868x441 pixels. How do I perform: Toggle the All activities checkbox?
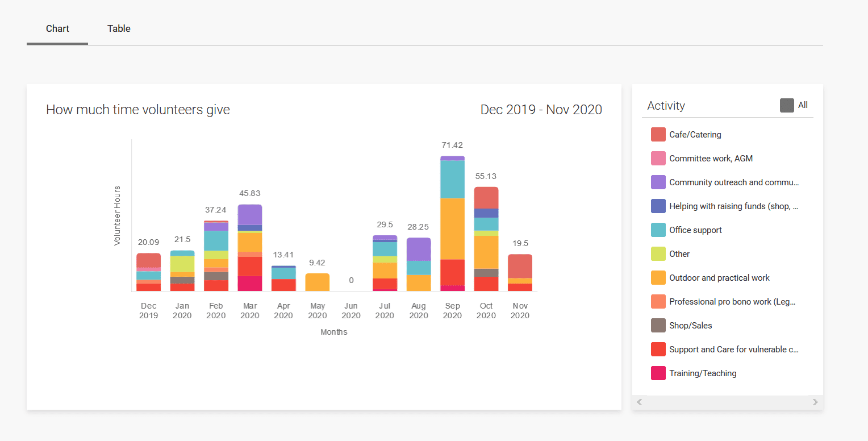[x=787, y=105]
